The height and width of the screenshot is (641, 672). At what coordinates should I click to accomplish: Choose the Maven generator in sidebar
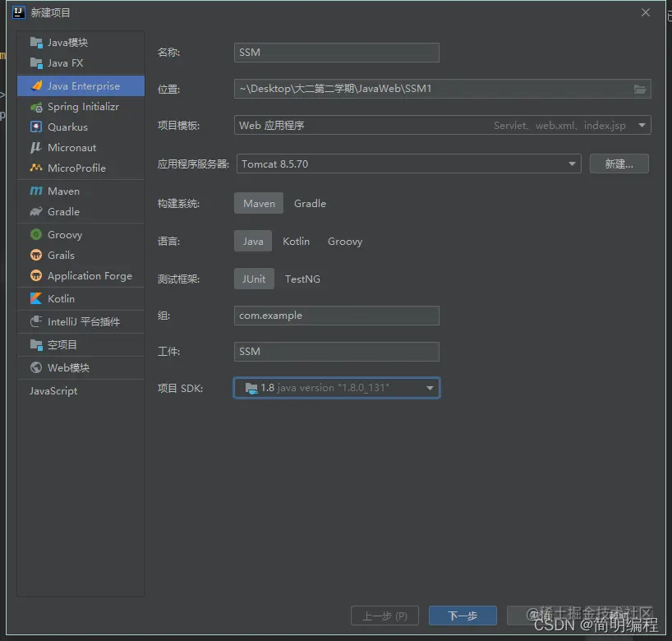[x=64, y=190]
